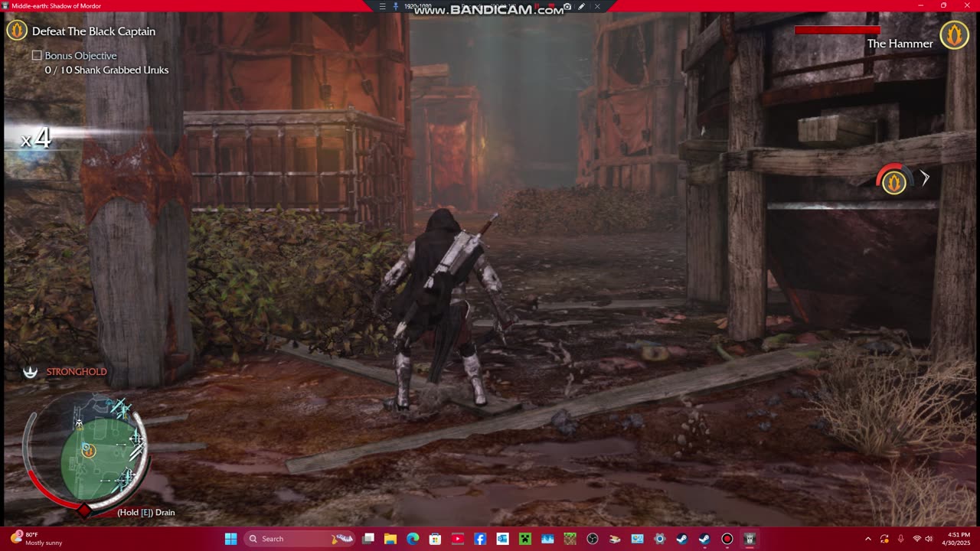
Task: Open File Explorer from the taskbar
Action: pos(390,539)
